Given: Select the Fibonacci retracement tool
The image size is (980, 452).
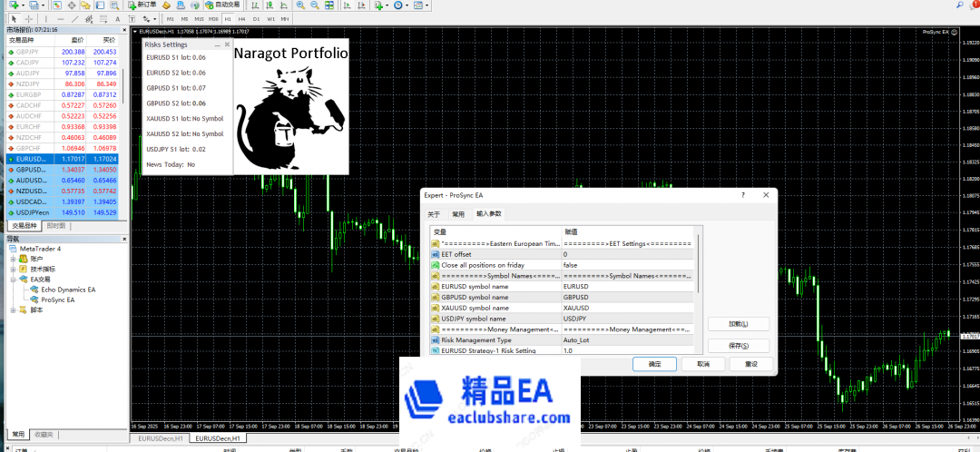Looking at the screenshot, I should tap(103, 19).
